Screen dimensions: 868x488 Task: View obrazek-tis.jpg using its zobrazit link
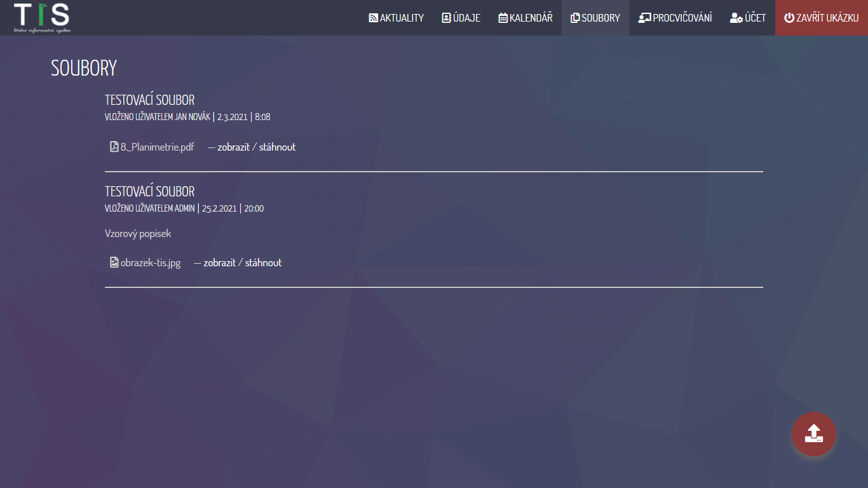219,262
